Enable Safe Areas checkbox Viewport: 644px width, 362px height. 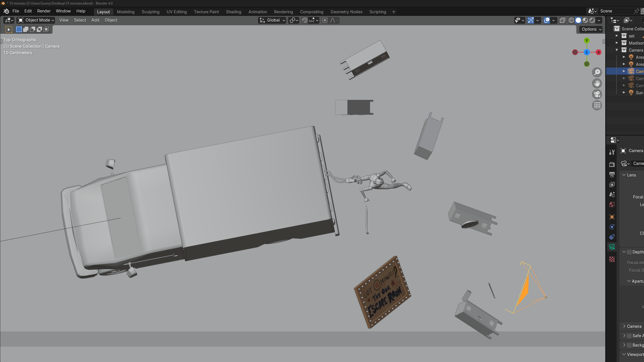[x=629, y=336]
